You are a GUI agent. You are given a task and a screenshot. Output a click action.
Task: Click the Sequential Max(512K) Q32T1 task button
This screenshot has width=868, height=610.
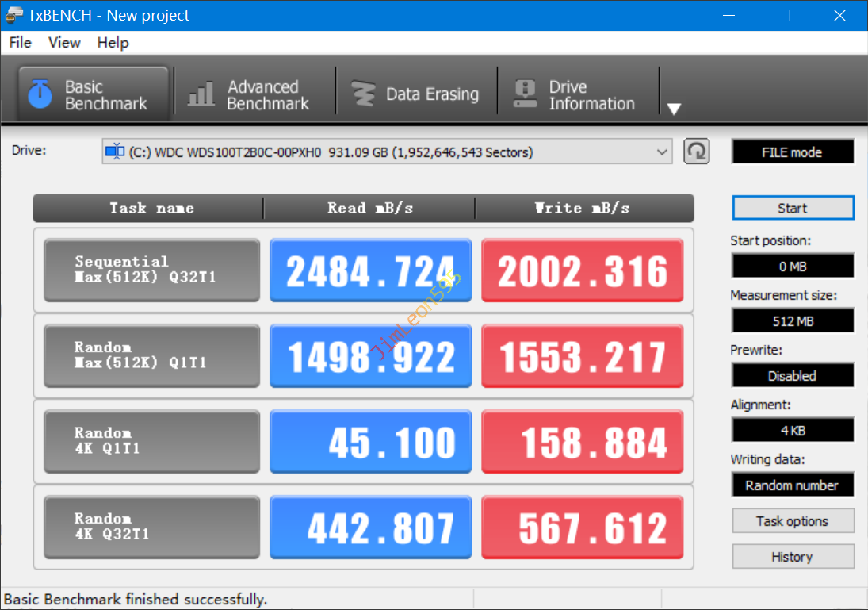coord(151,270)
